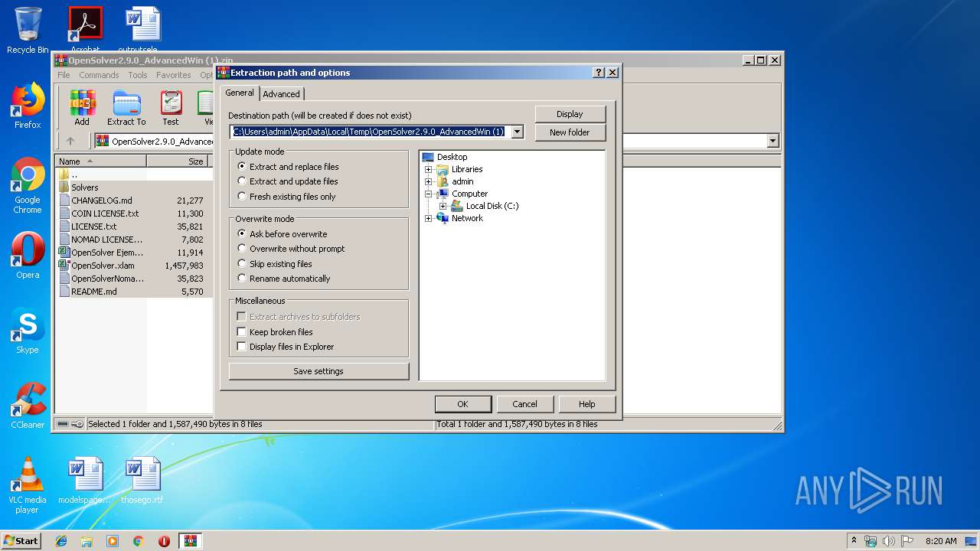Image resolution: width=980 pixels, height=551 pixels.
Task: Open Google Chrome desktop shortcut
Action: click(x=28, y=185)
